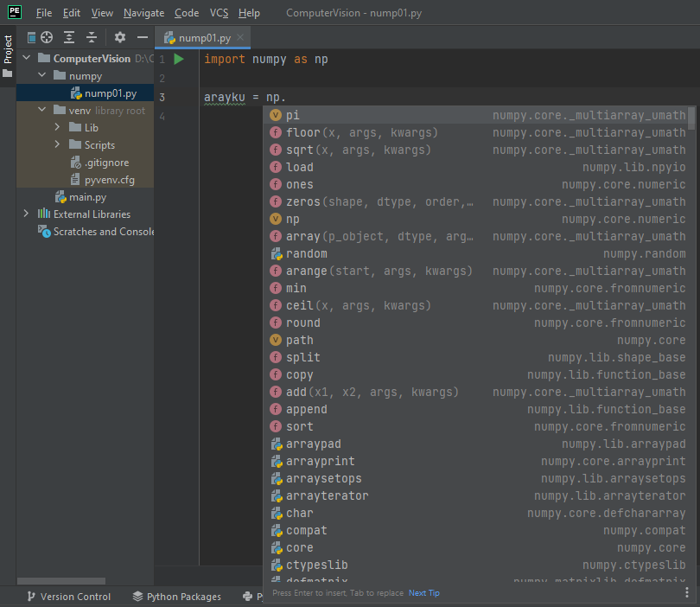Open the Version Control tool window
Viewport: 700px width, 607px height.
pos(69,597)
